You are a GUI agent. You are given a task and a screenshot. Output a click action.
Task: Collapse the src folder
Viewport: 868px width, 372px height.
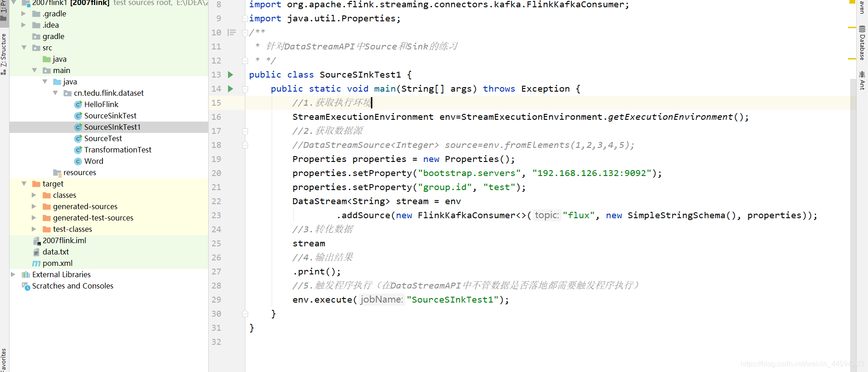[24, 48]
